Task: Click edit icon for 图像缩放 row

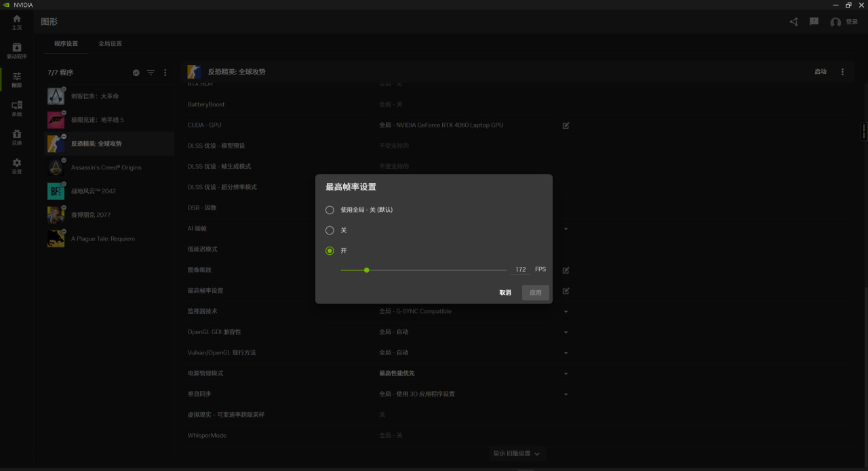Action: pos(566,270)
